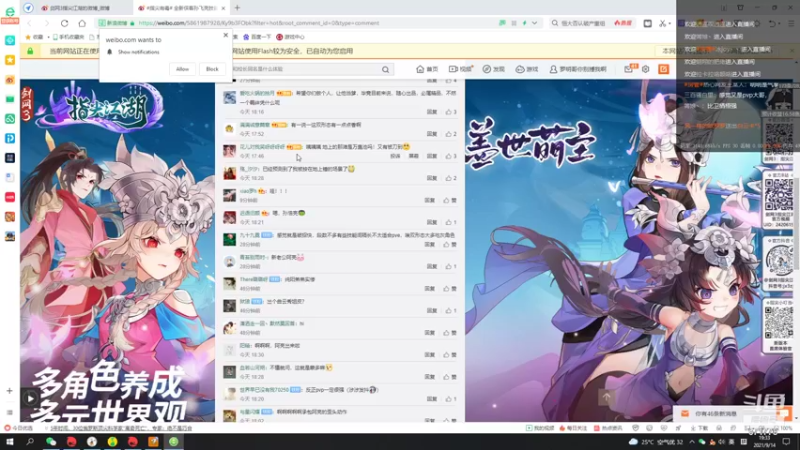Open the browser hamburger menu
This screenshot has width=800, height=450.
791,23
